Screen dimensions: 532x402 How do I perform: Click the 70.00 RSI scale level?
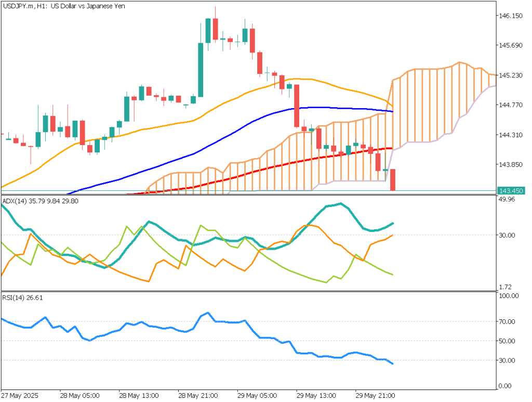508,322
